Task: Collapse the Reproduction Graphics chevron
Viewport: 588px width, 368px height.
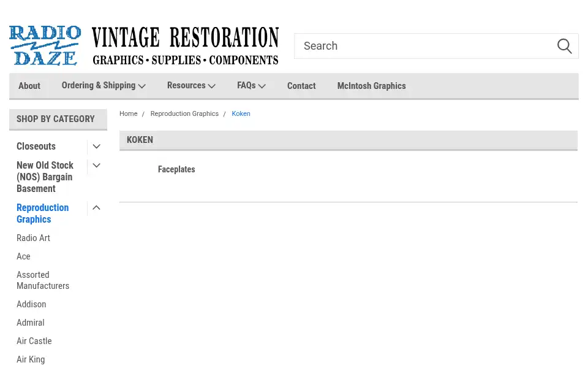Action: (96, 208)
